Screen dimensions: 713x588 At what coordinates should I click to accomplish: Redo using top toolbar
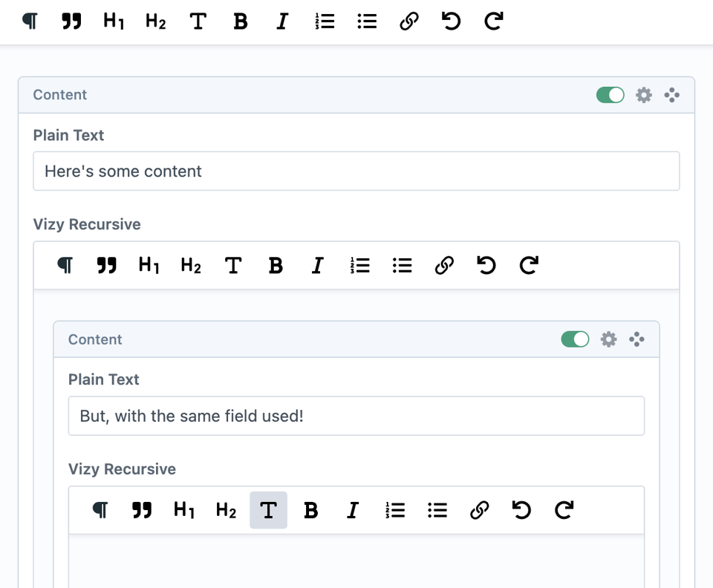coord(493,21)
